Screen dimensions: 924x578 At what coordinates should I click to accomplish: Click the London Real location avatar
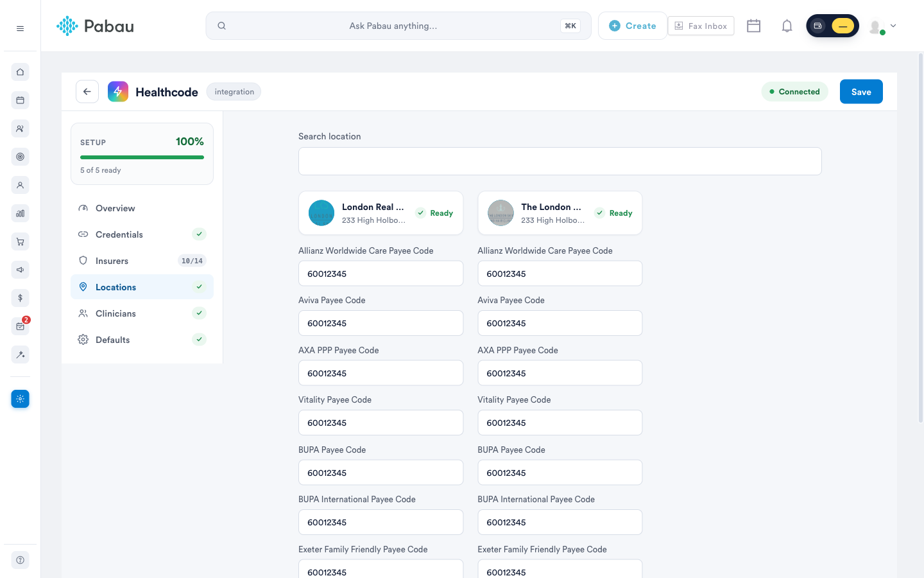pos(321,213)
